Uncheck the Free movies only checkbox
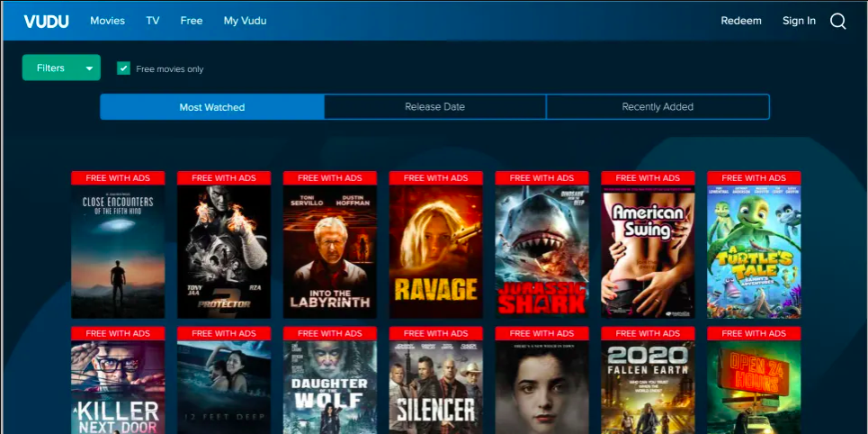The image size is (868, 434). coord(123,68)
